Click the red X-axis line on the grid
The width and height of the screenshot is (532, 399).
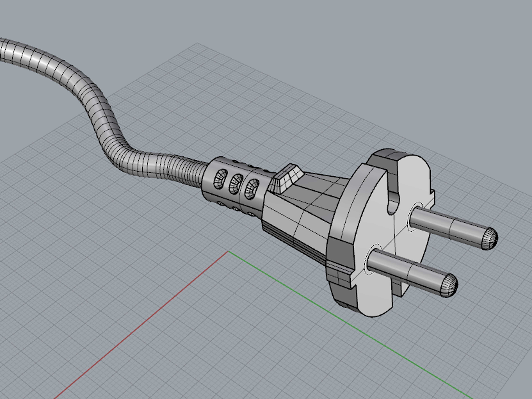(141, 325)
